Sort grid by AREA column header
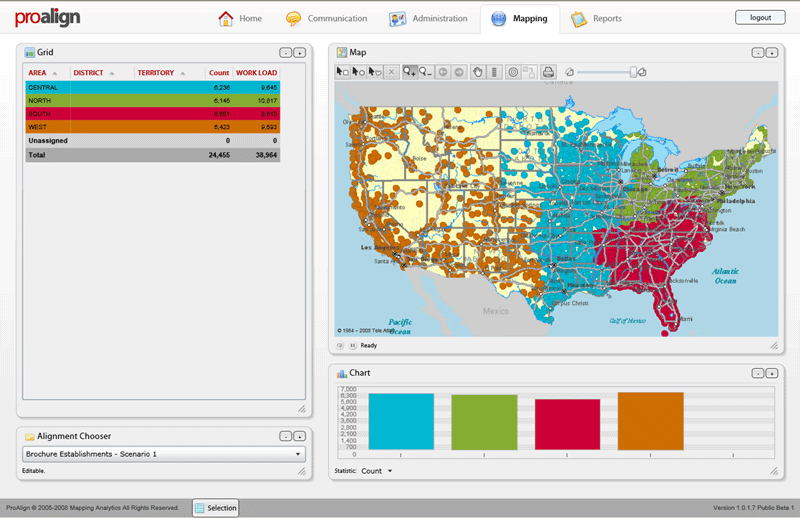 click(x=38, y=73)
